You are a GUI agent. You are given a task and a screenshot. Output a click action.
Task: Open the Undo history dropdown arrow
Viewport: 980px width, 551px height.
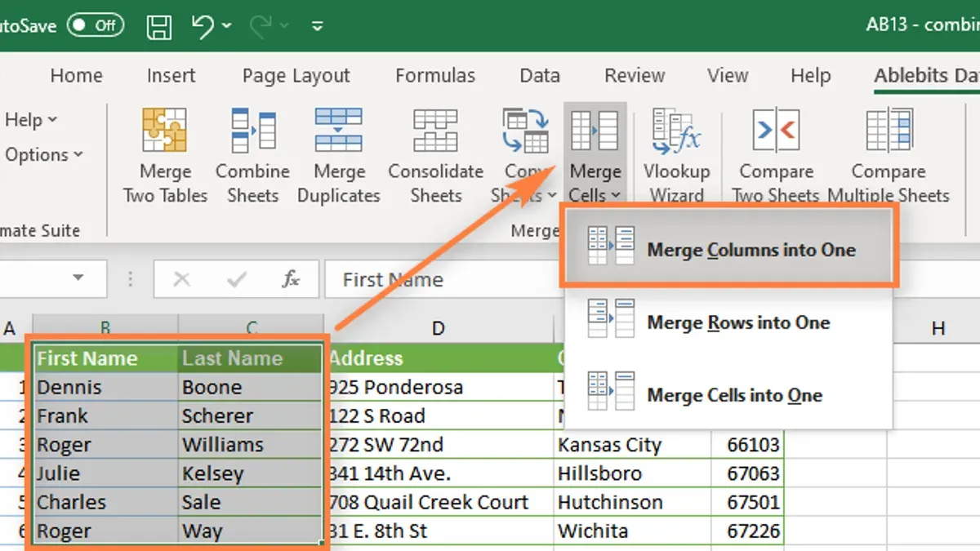(226, 26)
